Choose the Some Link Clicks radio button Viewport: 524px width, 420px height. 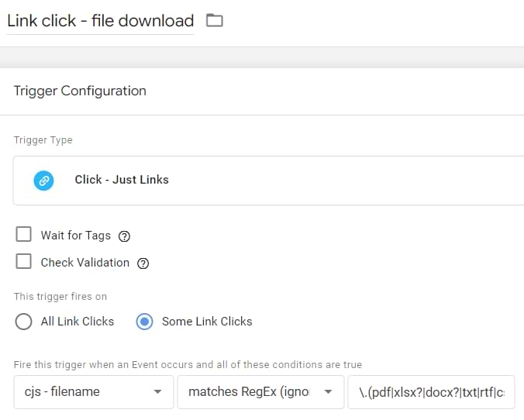[144, 322]
